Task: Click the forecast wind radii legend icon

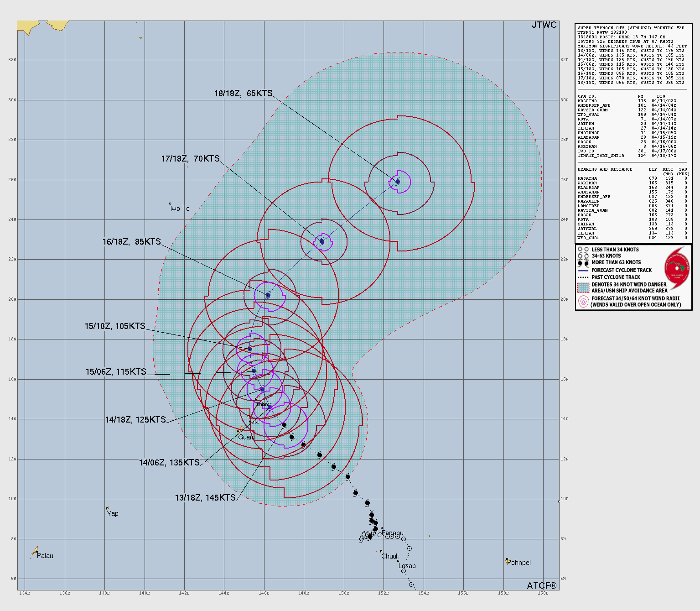Action: click(x=583, y=301)
